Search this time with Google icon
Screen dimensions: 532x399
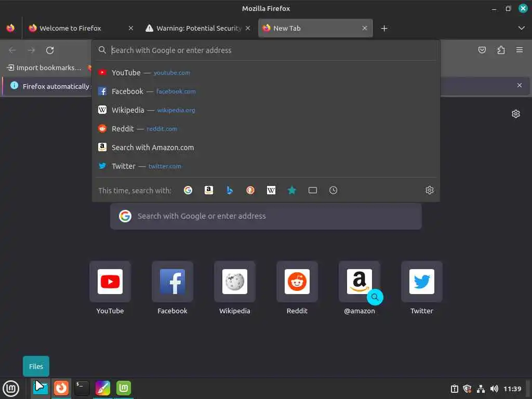[x=188, y=190]
